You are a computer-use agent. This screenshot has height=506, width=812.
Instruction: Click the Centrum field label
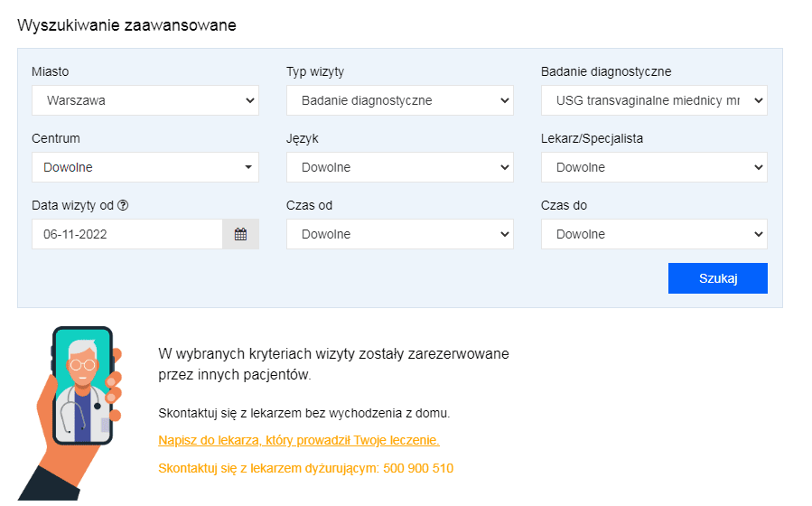[55, 138]
